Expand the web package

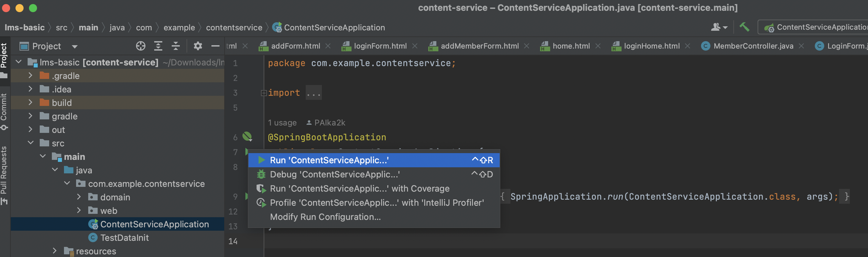click(79, 210)
